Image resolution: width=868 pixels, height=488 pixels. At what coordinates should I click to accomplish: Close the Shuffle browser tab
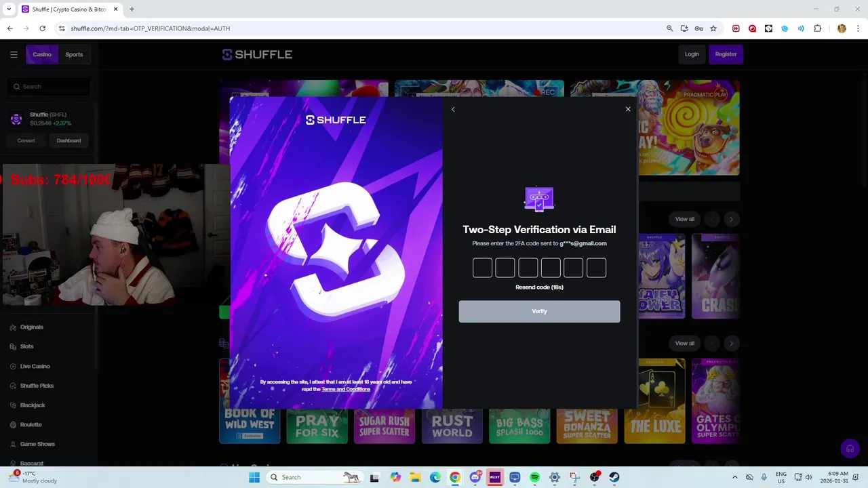116,9
